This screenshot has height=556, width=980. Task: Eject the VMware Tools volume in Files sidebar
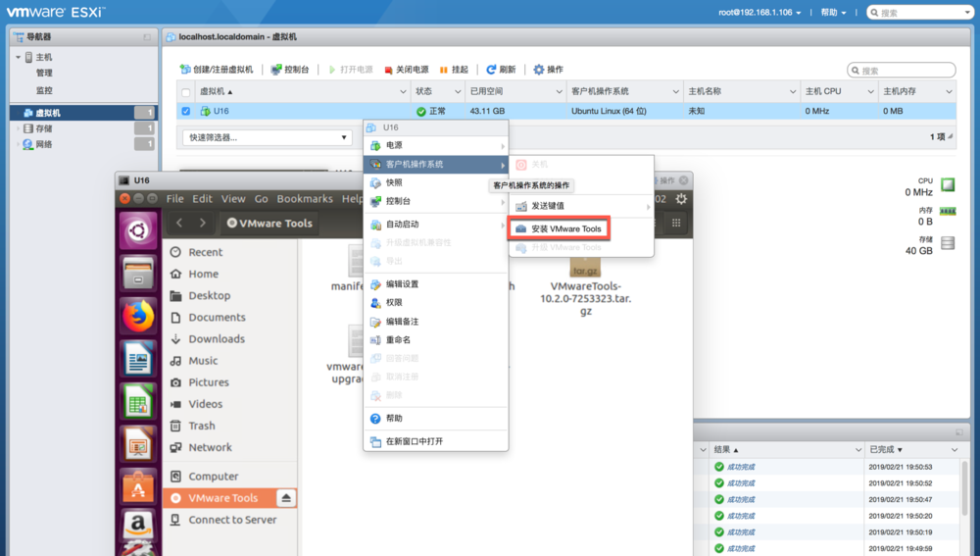(285, 498)
